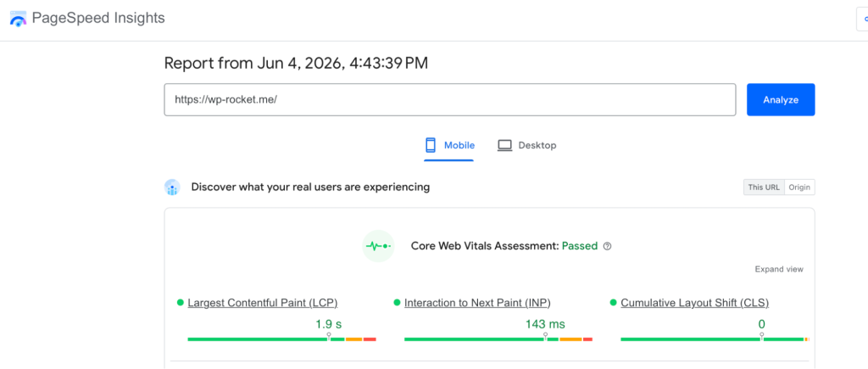
Task: Click the green dot beside CLS
Action: (x=613, y=303)
